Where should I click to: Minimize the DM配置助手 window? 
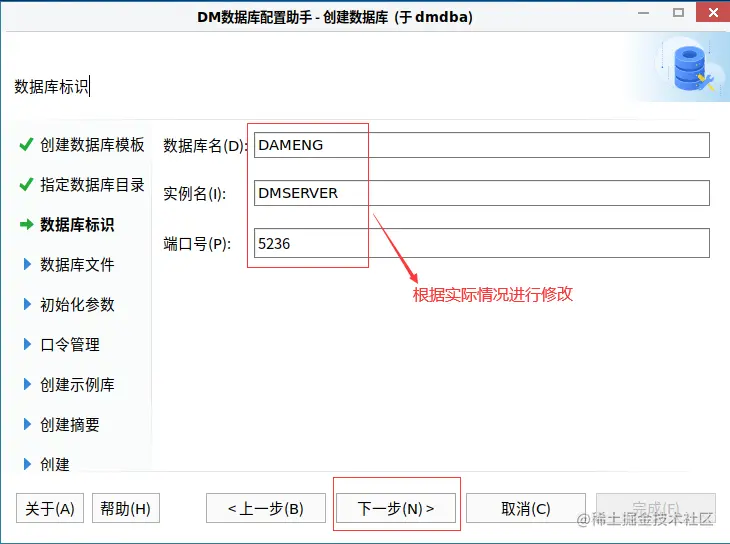click(644, 13)
